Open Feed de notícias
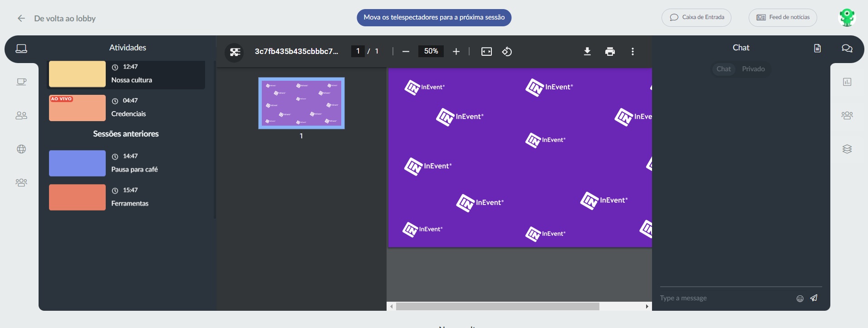 point(783,18)
